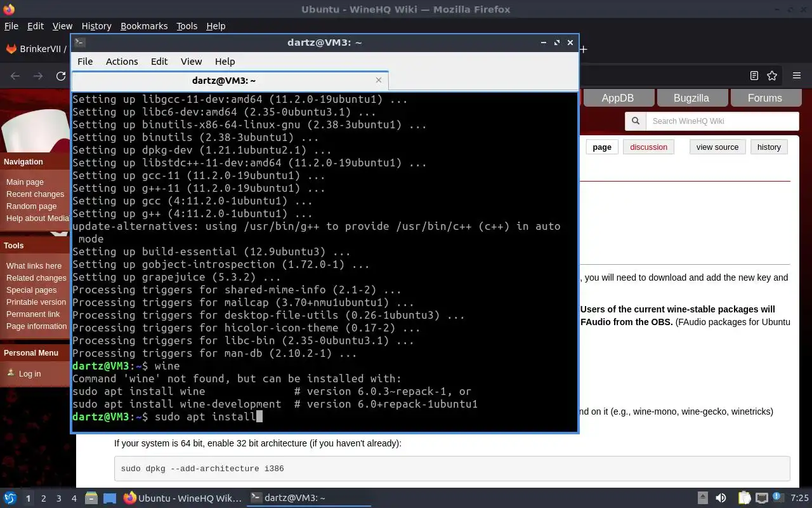Open the volume control in the tray
Screen dimensions: 812x508
point(721,498)
